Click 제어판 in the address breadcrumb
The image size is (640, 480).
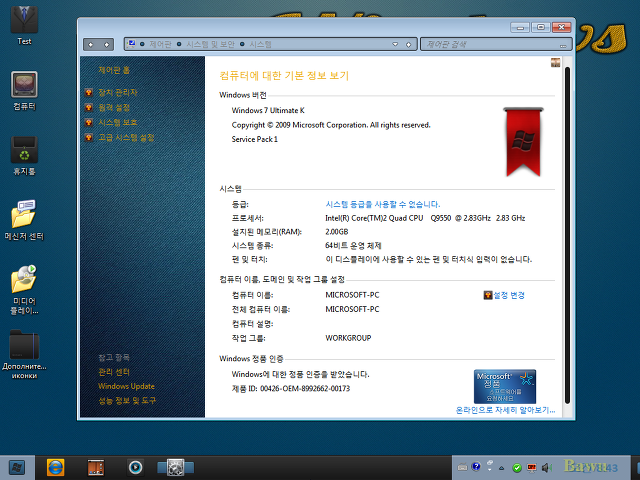[x=160, y=44]
